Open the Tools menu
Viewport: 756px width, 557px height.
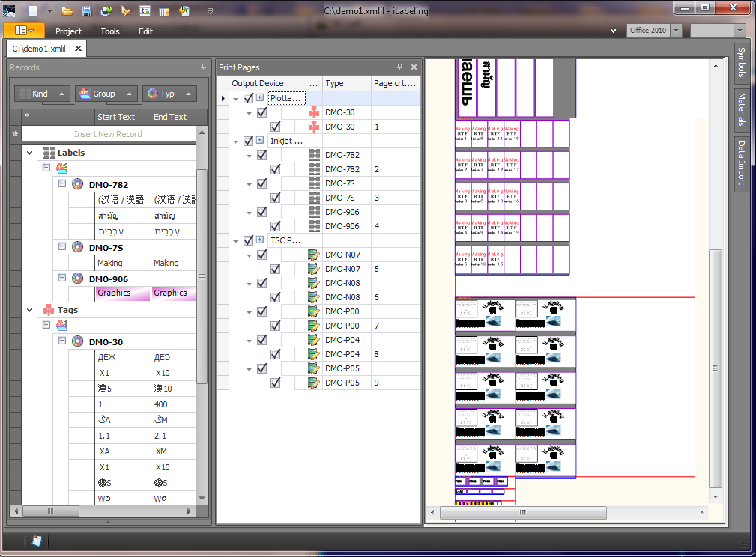click(x=110, y=31)
